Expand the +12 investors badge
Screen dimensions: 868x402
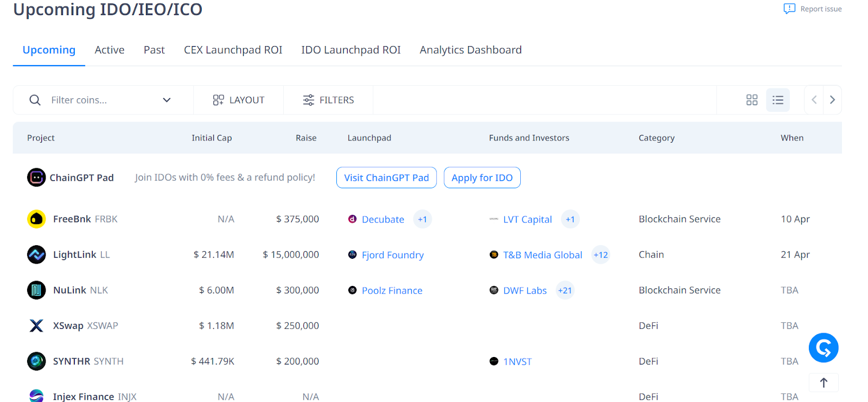601,255
